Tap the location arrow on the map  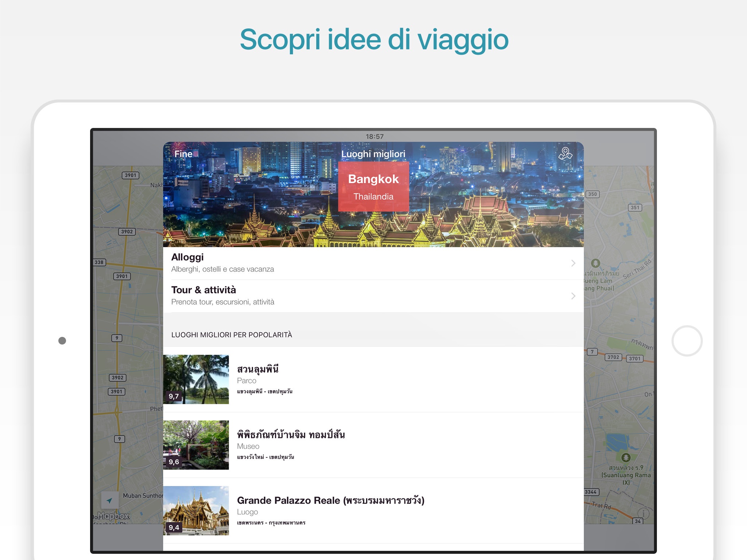coord(109,500)
